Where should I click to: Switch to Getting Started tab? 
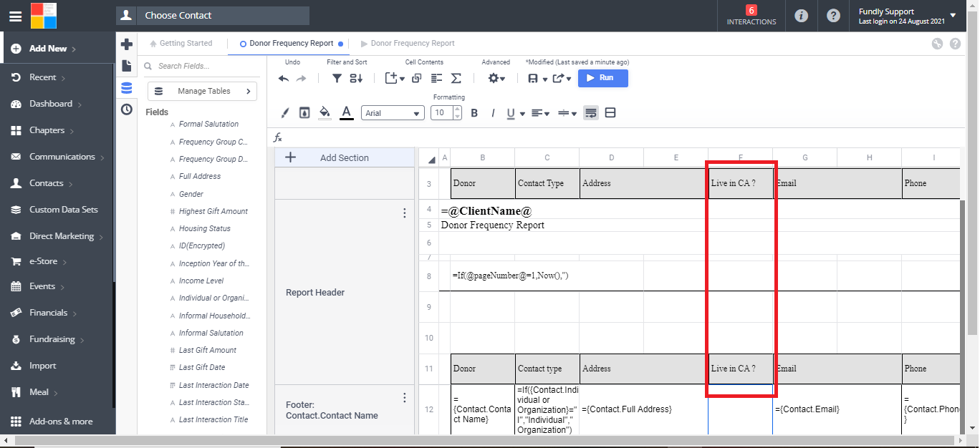coord(181,44)
